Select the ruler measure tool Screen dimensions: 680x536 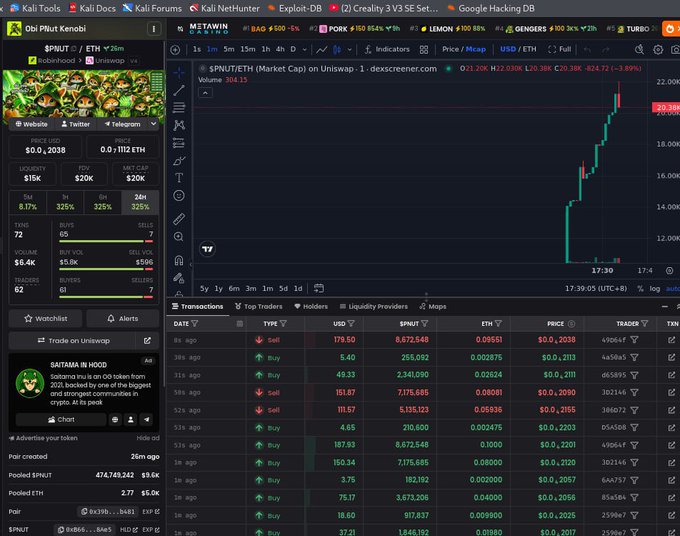[x=179, y=219]
